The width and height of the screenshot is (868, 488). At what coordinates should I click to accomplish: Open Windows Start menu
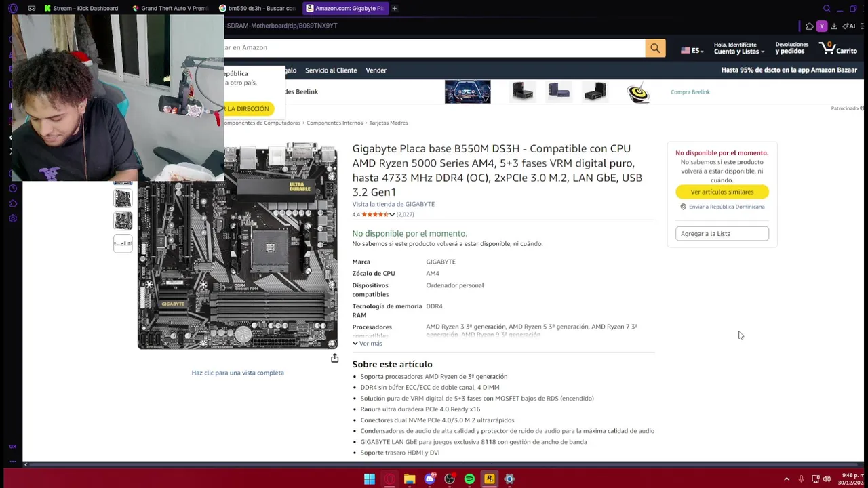pyautogui.click(x=370, y=479)
